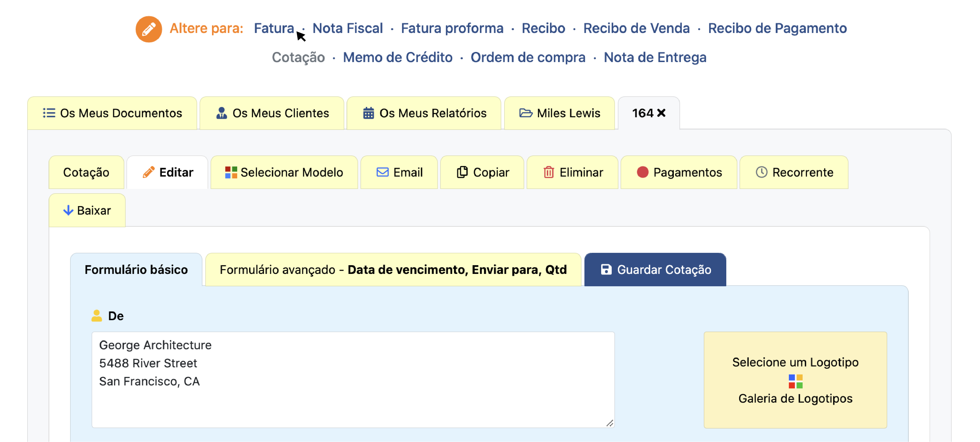Open the Email tab

[x=399, y=172]
